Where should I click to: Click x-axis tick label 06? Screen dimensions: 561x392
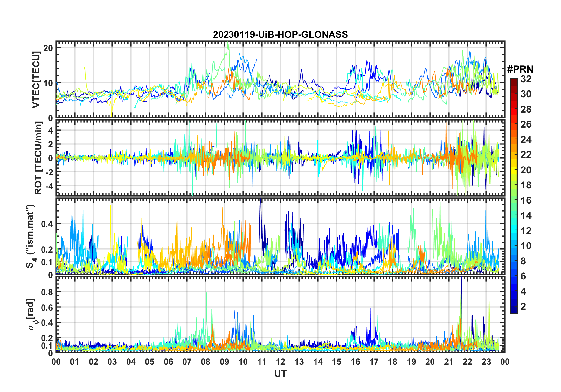click(168, 362)
